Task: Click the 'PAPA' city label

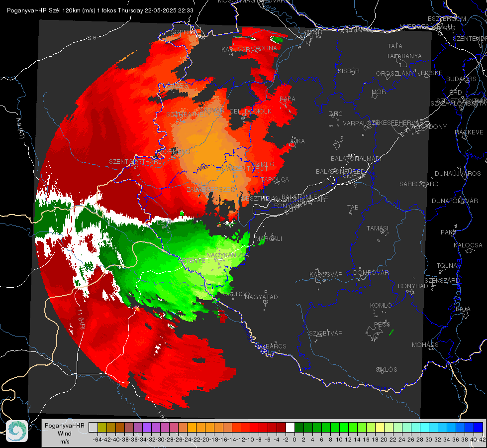Action: click(x=288, y=99)
